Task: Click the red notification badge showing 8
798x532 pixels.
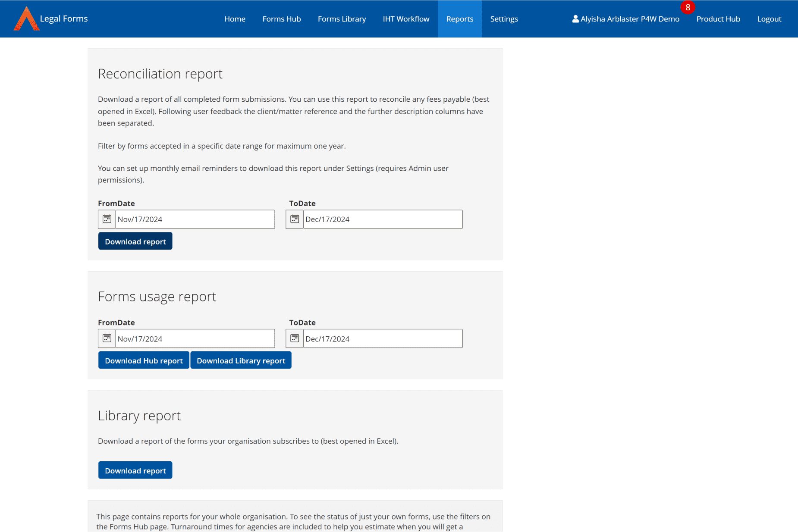Action: coord(688,7)
